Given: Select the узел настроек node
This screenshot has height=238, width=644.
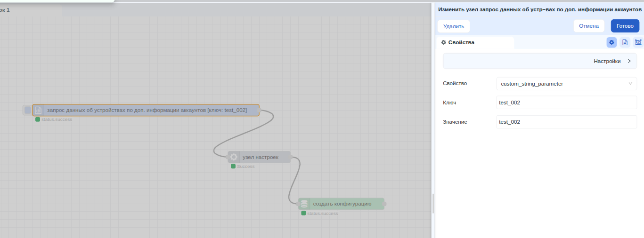Looking at the screenshot, I should pos(260,157).
